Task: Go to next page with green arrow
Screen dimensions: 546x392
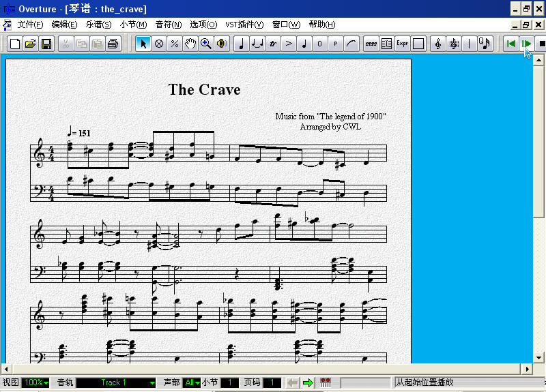Action: [x=308, y=383]
